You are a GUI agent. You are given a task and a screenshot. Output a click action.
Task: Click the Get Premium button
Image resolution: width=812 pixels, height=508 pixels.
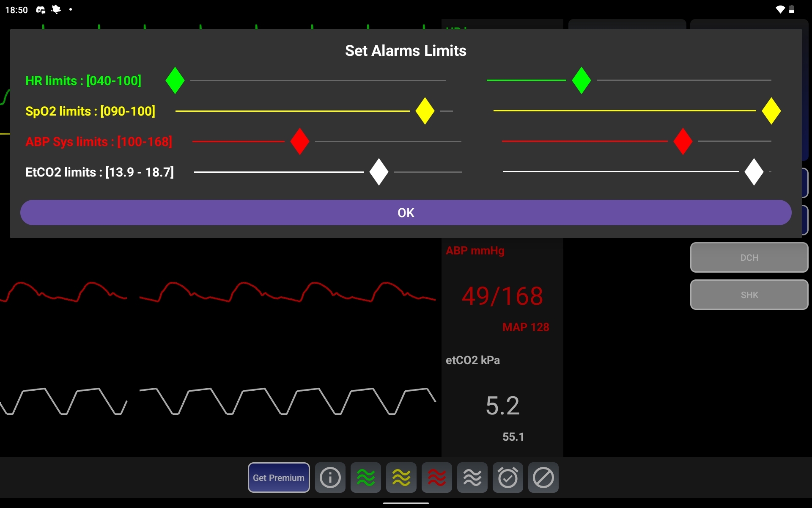[x=278, y=478]
